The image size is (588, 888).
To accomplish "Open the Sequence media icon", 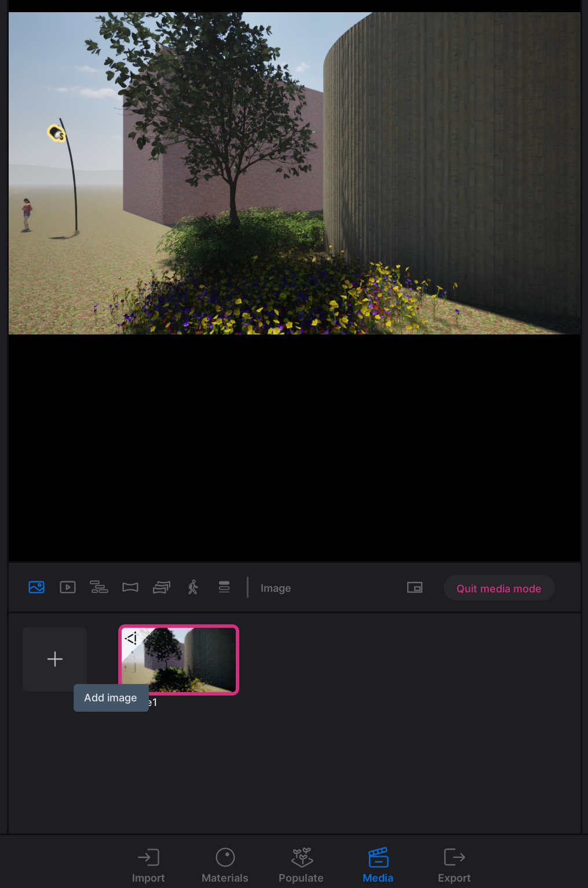I will (99, 587).
